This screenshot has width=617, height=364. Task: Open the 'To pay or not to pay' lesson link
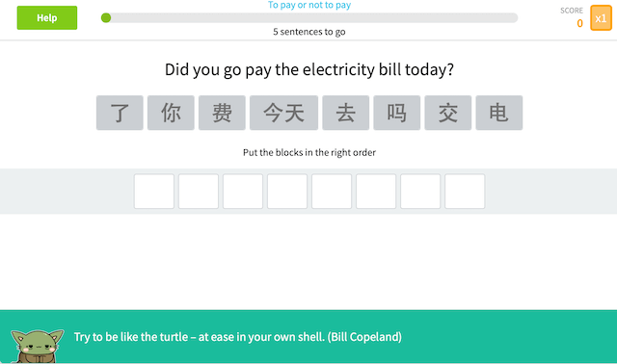309,5
